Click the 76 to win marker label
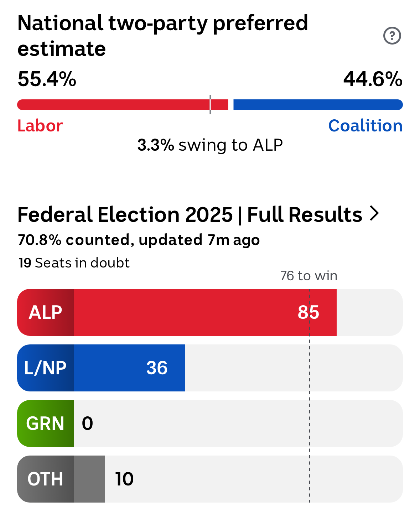The image size is (420, 525). 308,276
